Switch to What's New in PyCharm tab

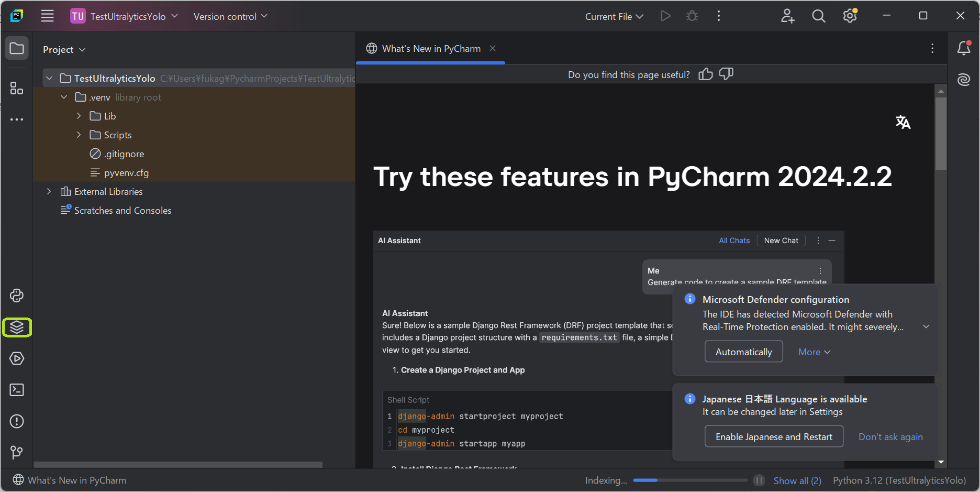click(430, 48)
